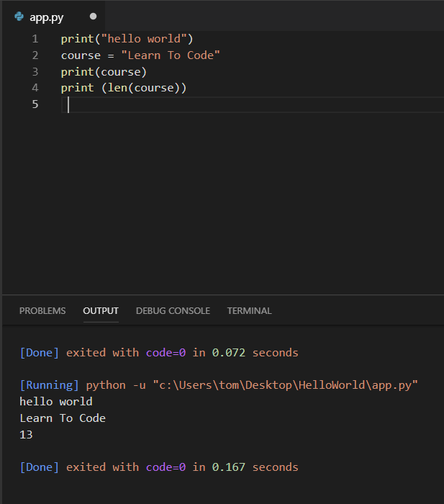Click the output line showing 0.167 seconds
Screen dimensions: 444x504
158,467
